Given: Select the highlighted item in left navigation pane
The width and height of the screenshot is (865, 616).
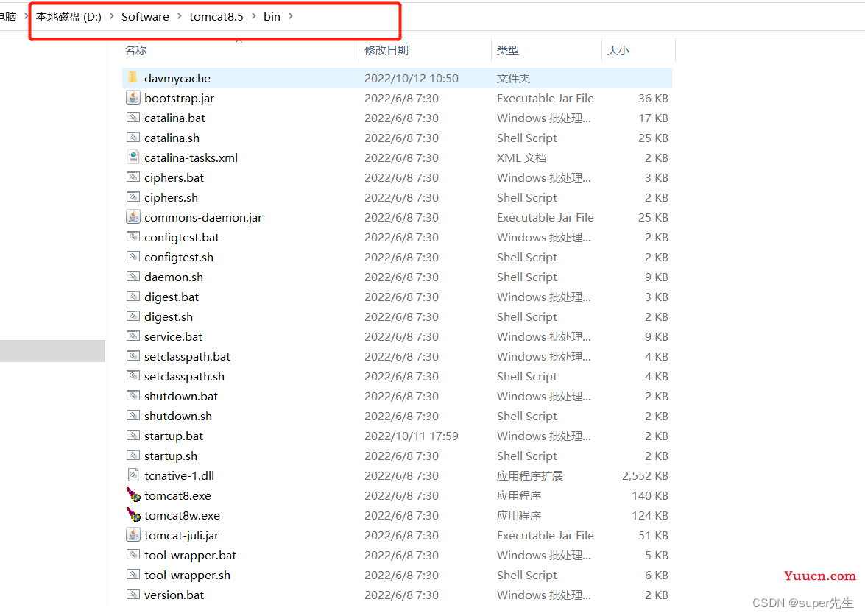Looking at the screenshot, I should 52,351.
